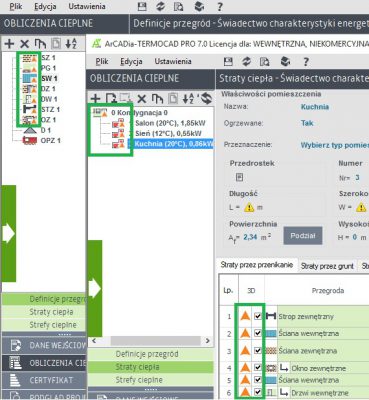Image resolution: width=369 pixels, height=400 pixels.
Task: Click the save floppy icon in inner toolbar
Action: (228, 61)
